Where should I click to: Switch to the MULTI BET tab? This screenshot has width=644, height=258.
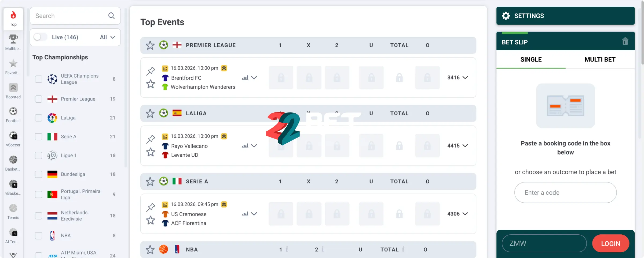(600, 59)
